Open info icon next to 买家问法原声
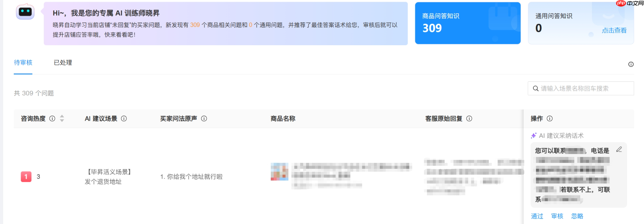 point(204,118)
